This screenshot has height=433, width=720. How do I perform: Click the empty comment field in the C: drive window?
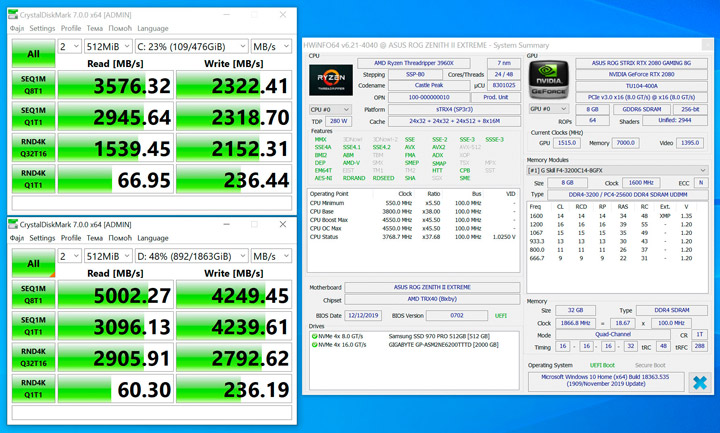[x=152, y=203]
